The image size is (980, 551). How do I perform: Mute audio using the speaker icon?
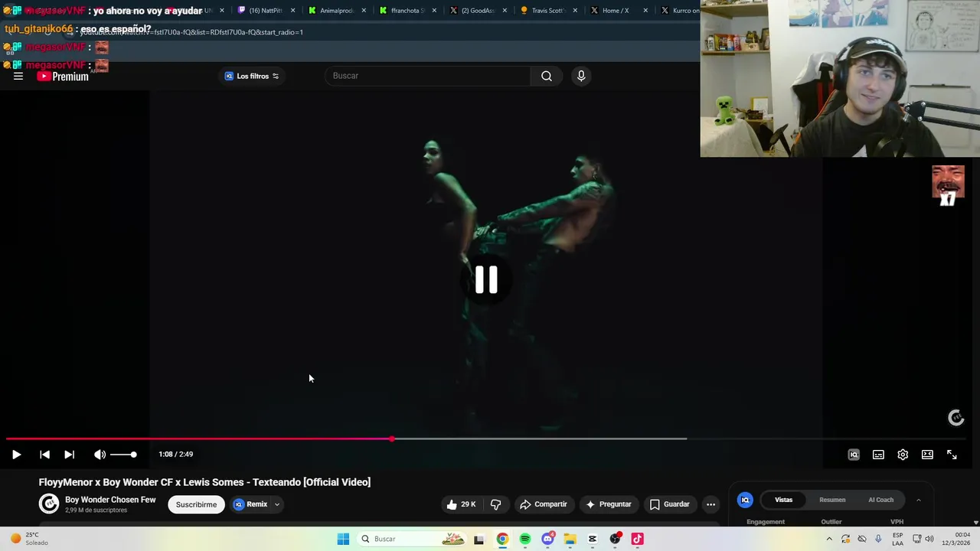point(100,455)
